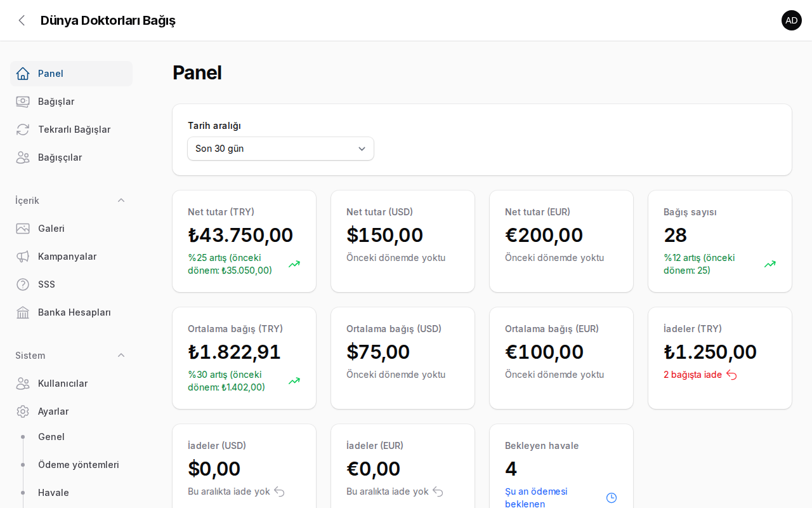Collapse the İçerik sidebar section
The height and width of the screenshot is (508, 812).
[121, 201]
